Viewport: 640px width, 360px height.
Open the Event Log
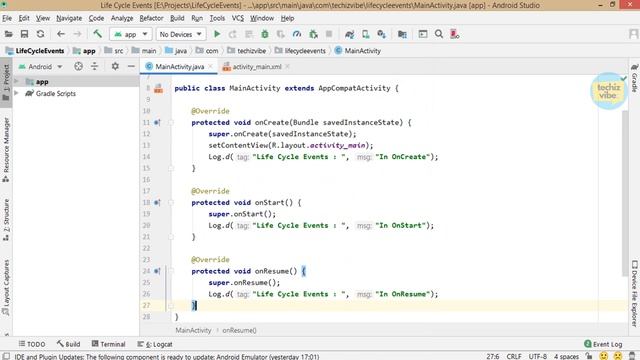pyautogui.click(x=603, y=344)
